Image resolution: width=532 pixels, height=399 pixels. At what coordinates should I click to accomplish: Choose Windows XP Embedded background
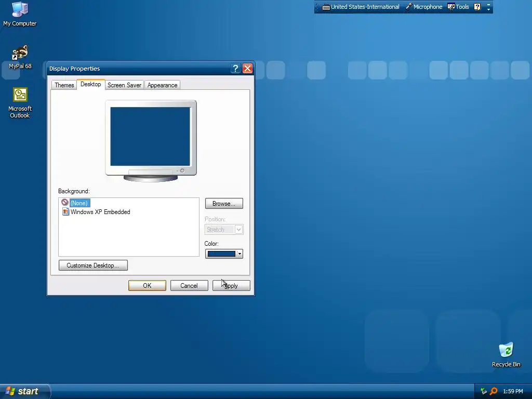[100, 212]
